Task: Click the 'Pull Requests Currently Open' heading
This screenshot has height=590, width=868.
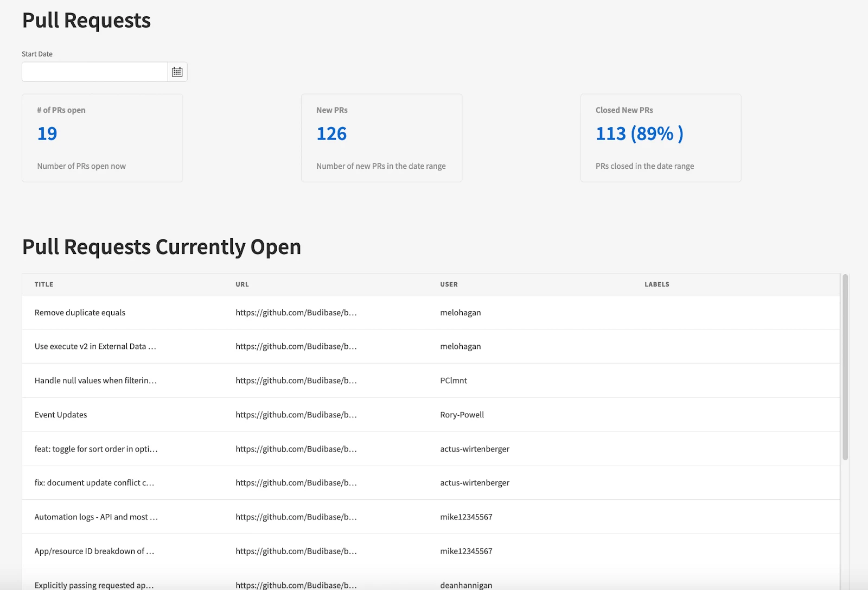Action: pos(162,247)
